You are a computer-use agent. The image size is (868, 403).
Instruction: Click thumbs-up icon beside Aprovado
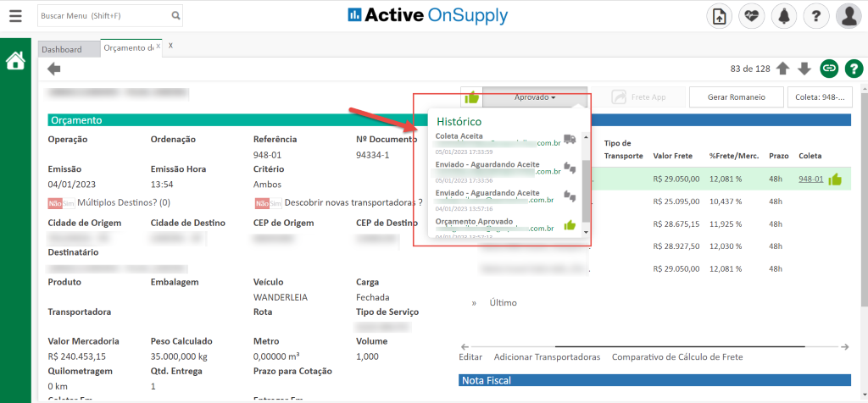[471, 97]
